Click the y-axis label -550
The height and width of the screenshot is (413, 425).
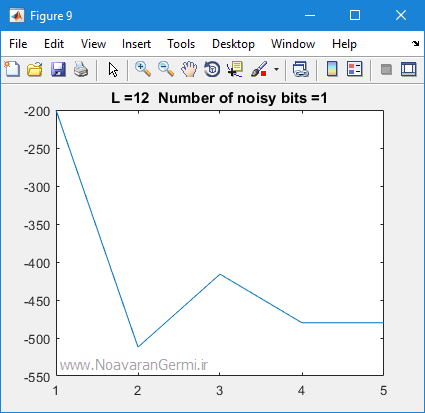[37, 377]
